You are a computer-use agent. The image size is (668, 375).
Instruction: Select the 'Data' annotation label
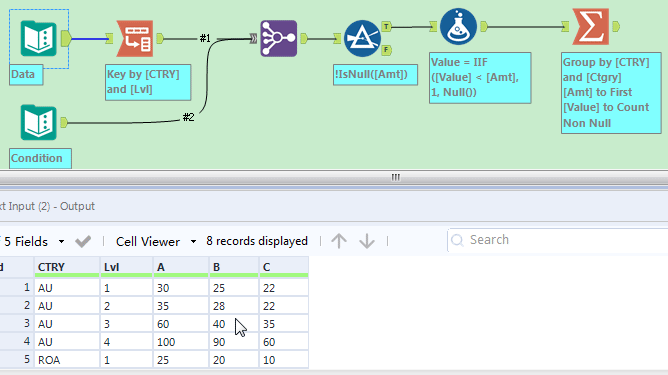click(x=26, y=75)
